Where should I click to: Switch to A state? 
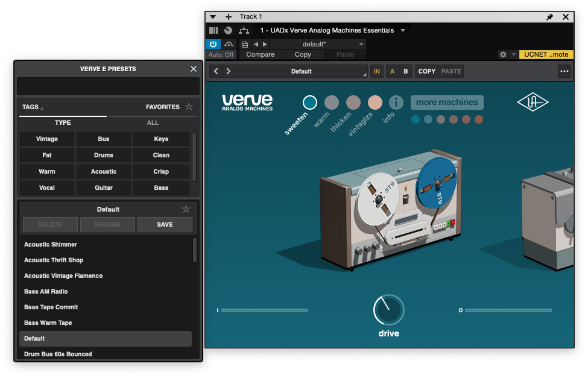(x=392, y=71)
